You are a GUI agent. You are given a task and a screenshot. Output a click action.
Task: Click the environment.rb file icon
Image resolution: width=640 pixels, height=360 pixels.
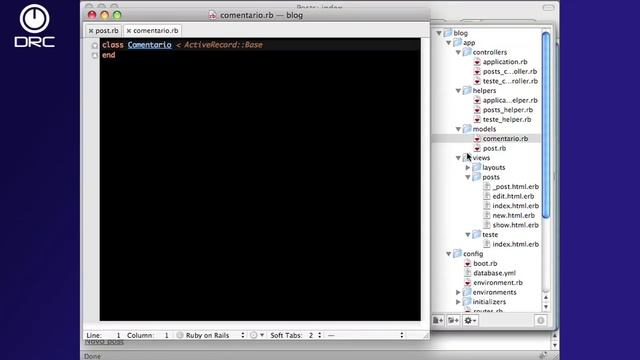468,282
